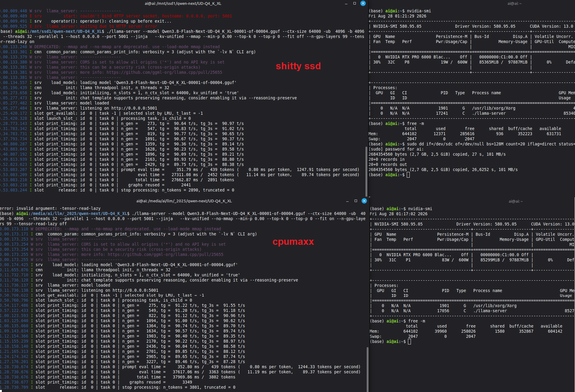Click 'Fri Aug 28 01:17:02 2026' timestamp
The width and height of the screenshot is (575, 392).
pos(399,214)
